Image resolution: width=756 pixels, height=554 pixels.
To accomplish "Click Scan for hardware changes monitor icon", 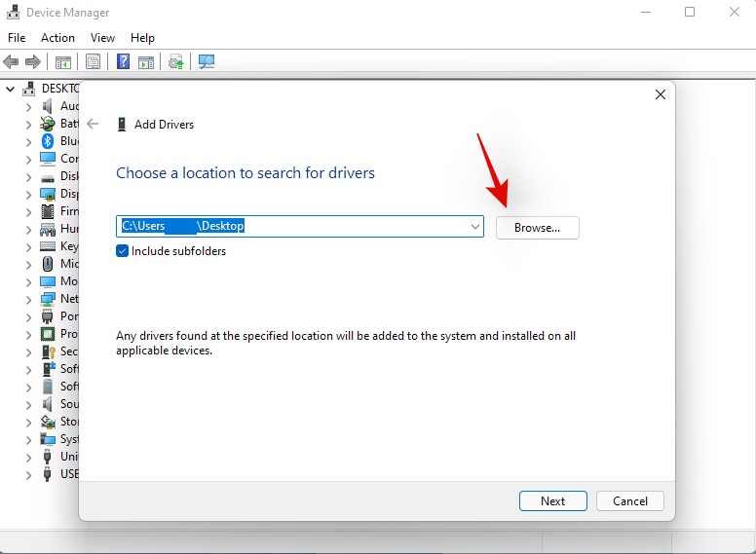I will [207, 61].
